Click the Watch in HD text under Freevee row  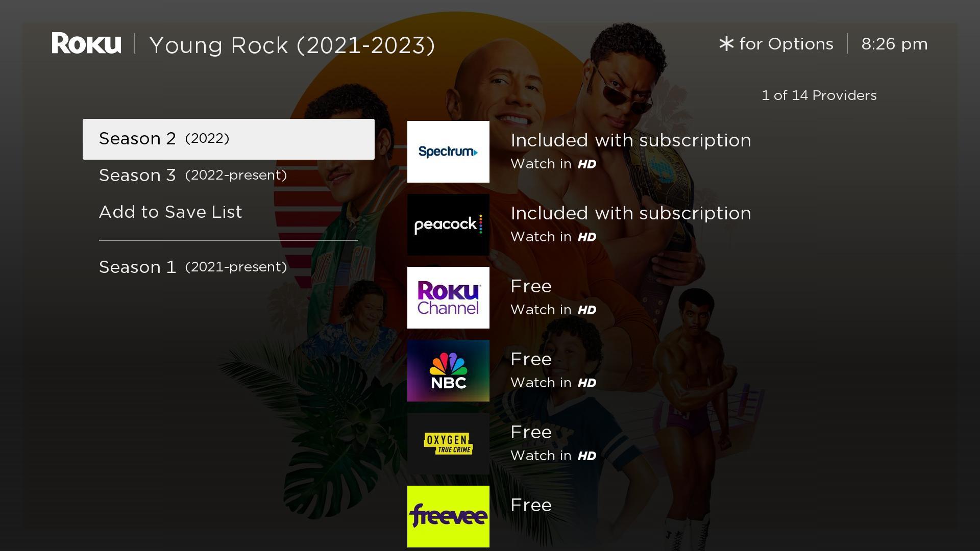click(553, 528)
